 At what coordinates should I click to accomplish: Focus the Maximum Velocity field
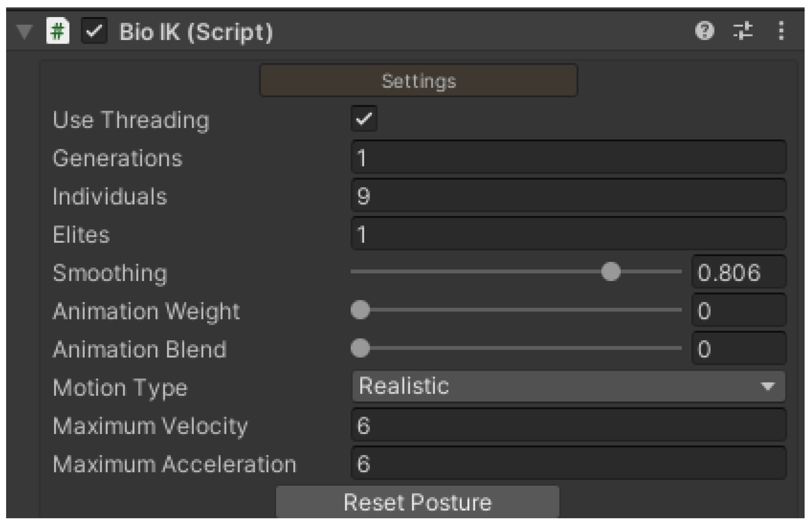coord(568,425)
